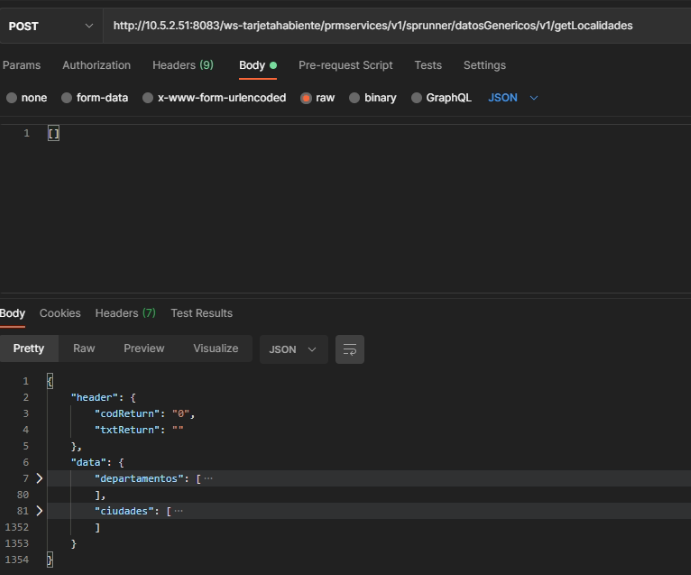Screen dimensions: 691x575
Task: Expand the collapsed departamentos array arrow
Action: click(39, 479)
